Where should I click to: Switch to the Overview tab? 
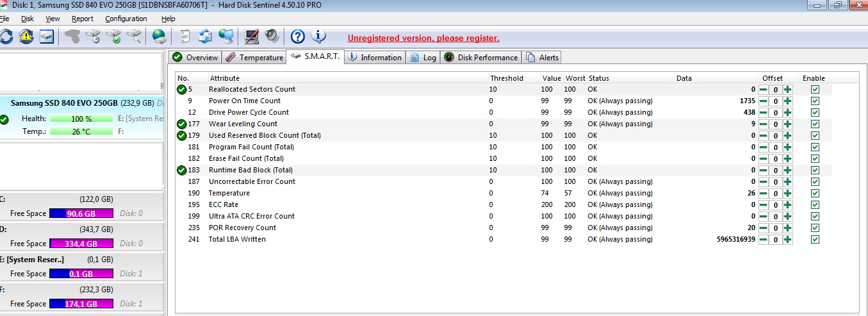coord(195,57)
